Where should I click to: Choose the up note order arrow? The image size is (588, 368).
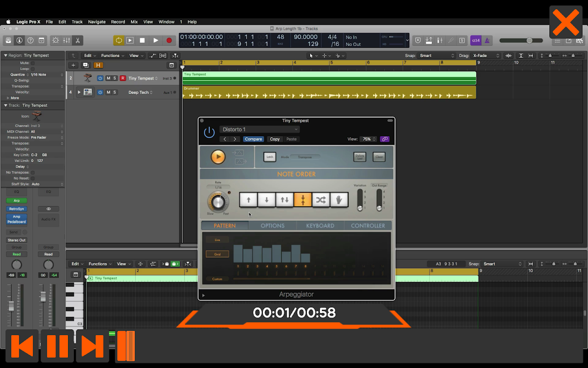(249, 200)
